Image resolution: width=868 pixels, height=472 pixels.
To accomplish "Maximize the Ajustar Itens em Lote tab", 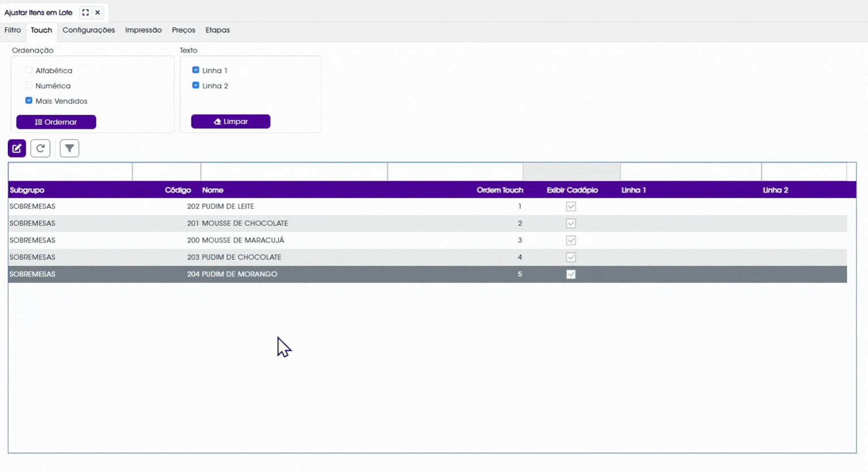I will point(85,12).
